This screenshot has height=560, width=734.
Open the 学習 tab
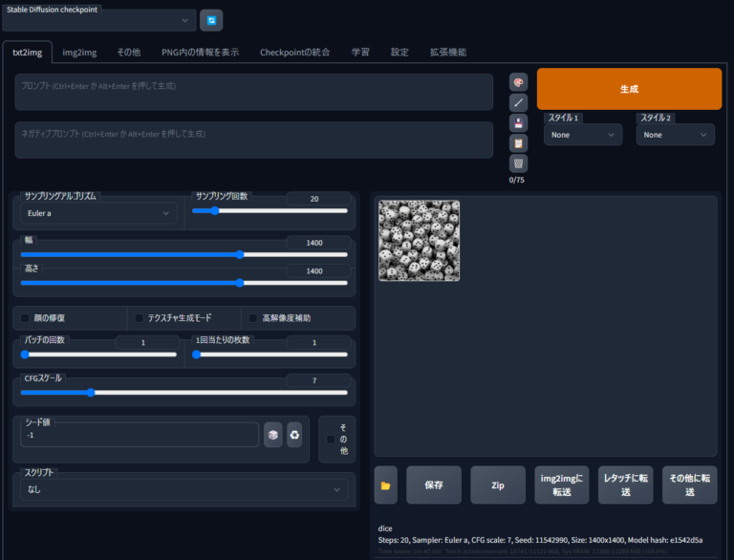[360, 53]
